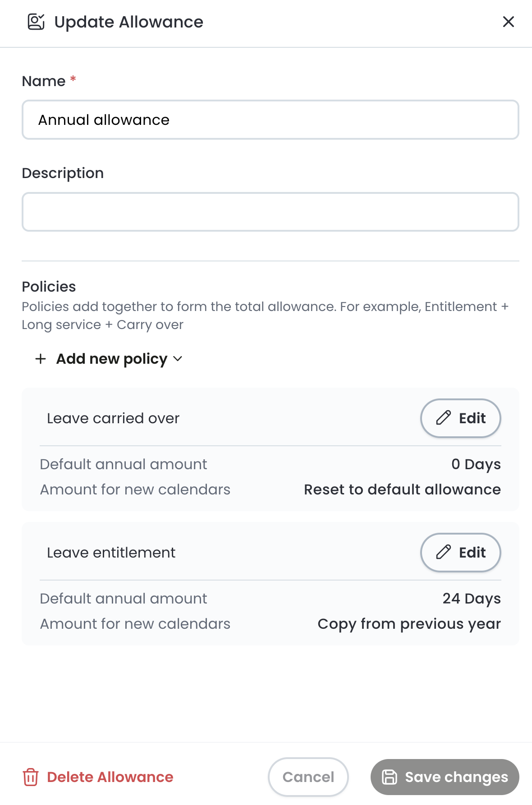The height and width of the screenshot is (805, 532).
Task: Click the plus icon beside Add new policy
Action: pos(41,359)
